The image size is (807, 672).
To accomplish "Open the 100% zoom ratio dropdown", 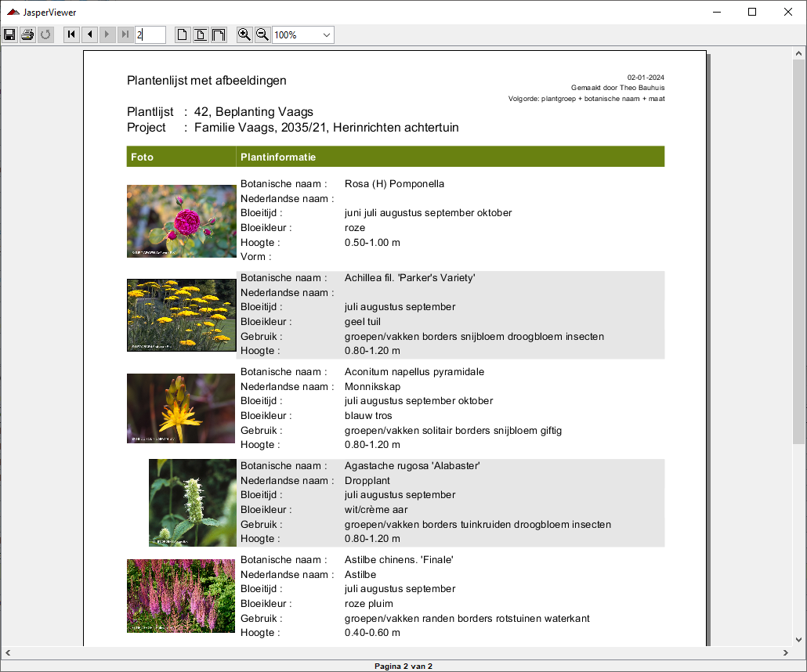I will (326, 35).
